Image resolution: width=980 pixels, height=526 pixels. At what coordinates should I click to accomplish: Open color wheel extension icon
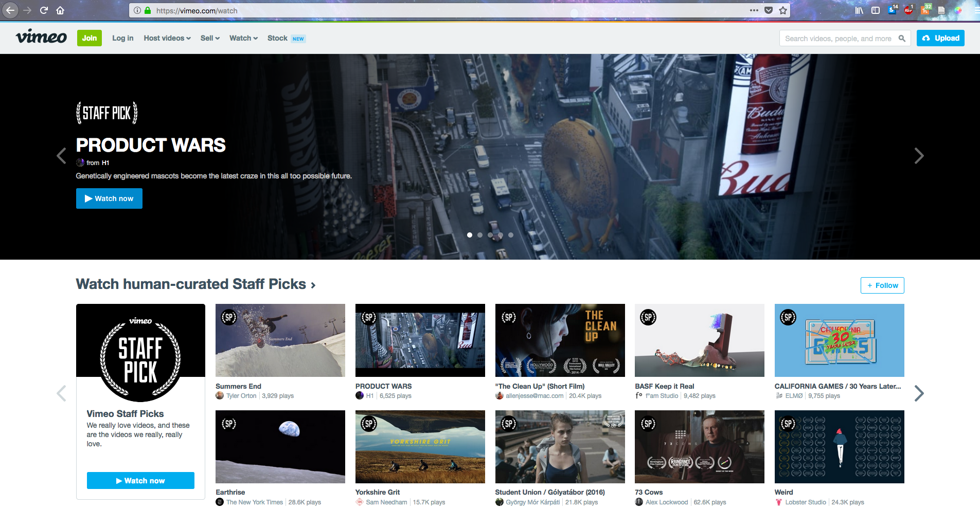(958, 10)
